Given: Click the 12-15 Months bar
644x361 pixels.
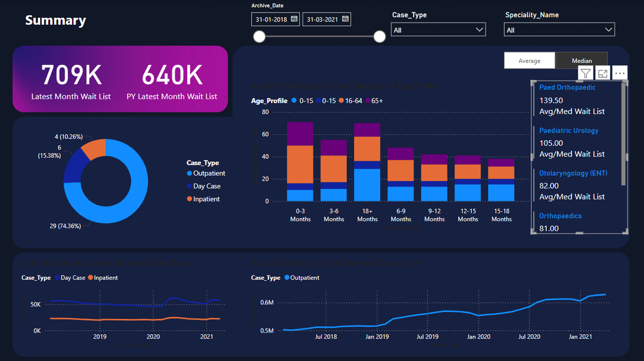Looking at the screenshot, I should (x=468, y=178).
